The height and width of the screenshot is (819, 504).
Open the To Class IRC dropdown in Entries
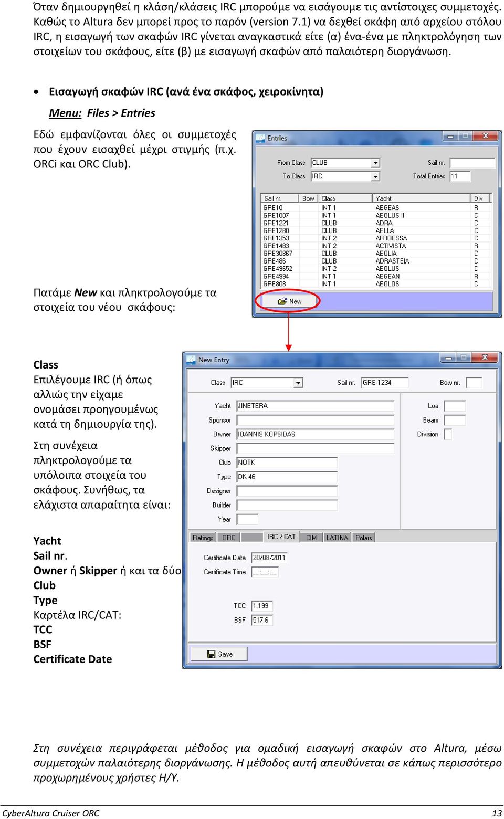[x=375, y=176]
